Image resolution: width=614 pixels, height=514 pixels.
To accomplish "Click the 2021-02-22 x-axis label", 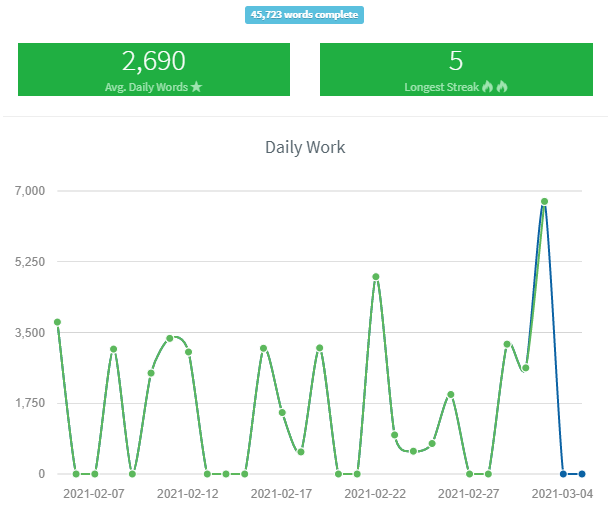I will point(375,494).
